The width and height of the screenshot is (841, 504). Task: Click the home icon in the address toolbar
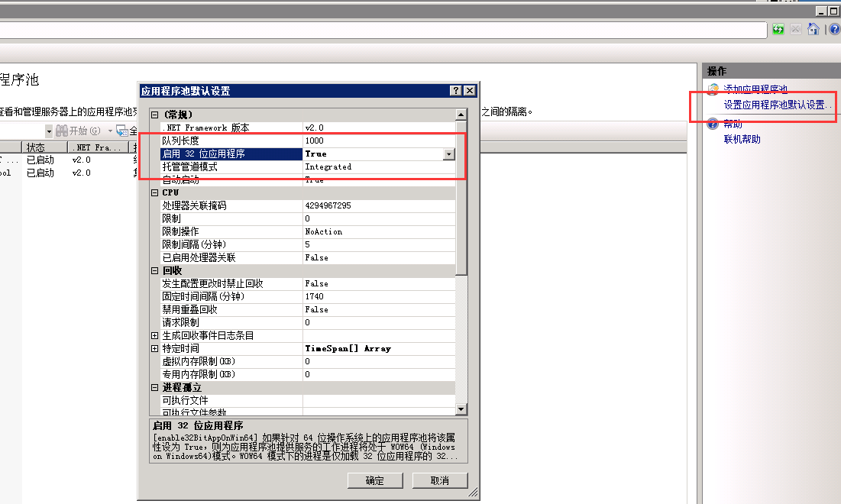pyautogui.click(x=814, y=30)
